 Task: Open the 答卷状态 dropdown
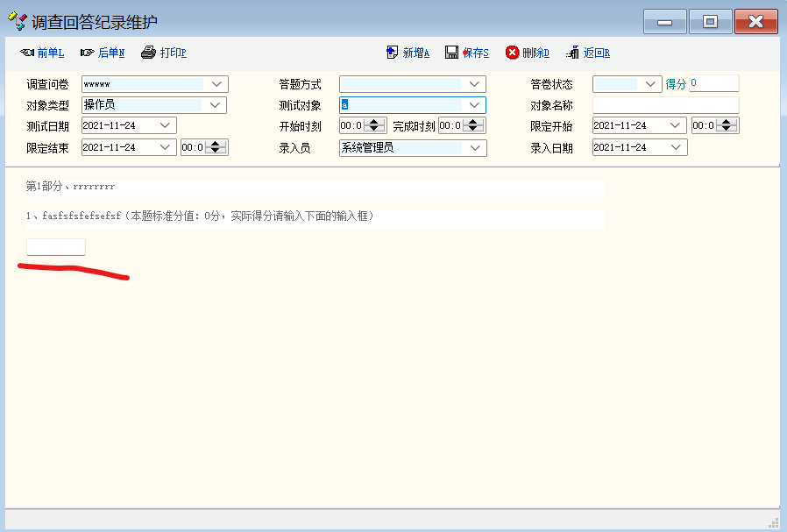point(651,84)
